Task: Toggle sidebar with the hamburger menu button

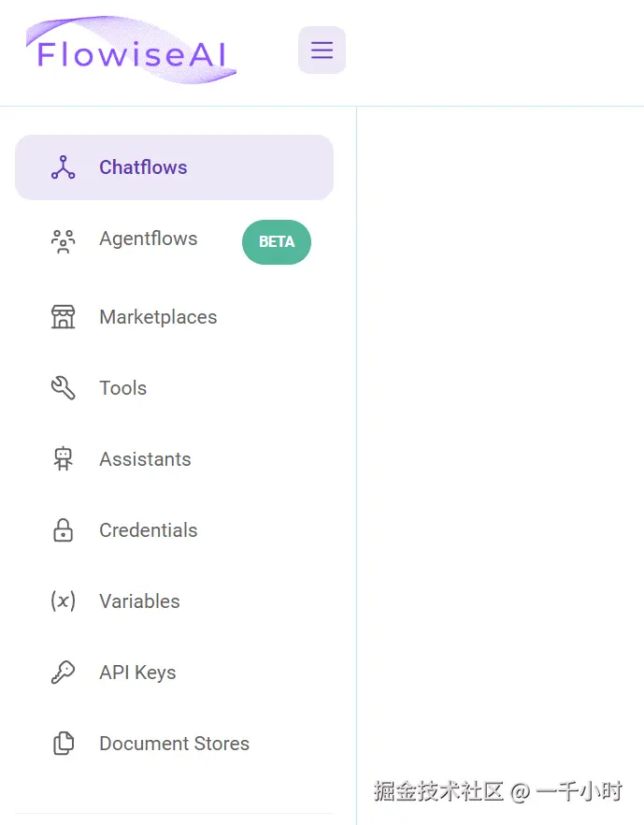Action: pos(322,50)
